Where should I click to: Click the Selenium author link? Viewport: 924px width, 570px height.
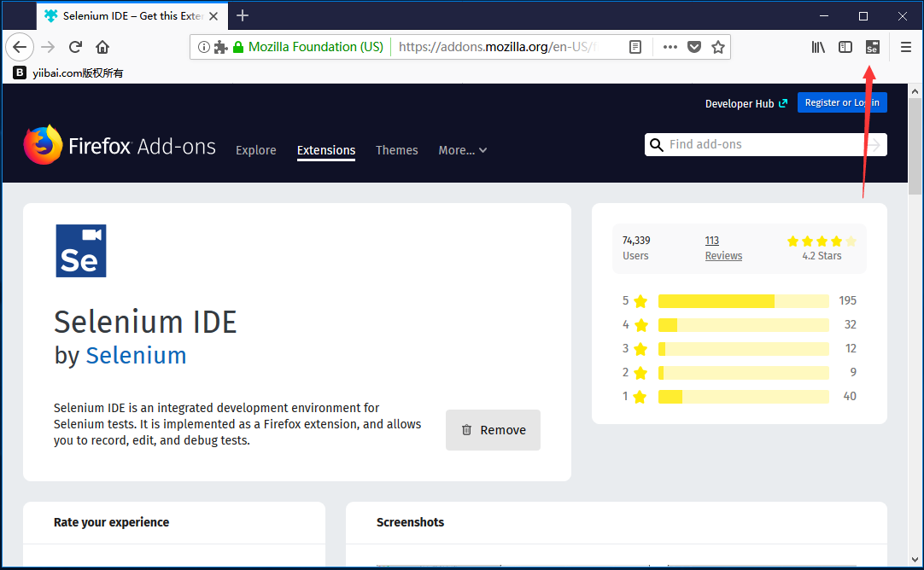(136, 355)
